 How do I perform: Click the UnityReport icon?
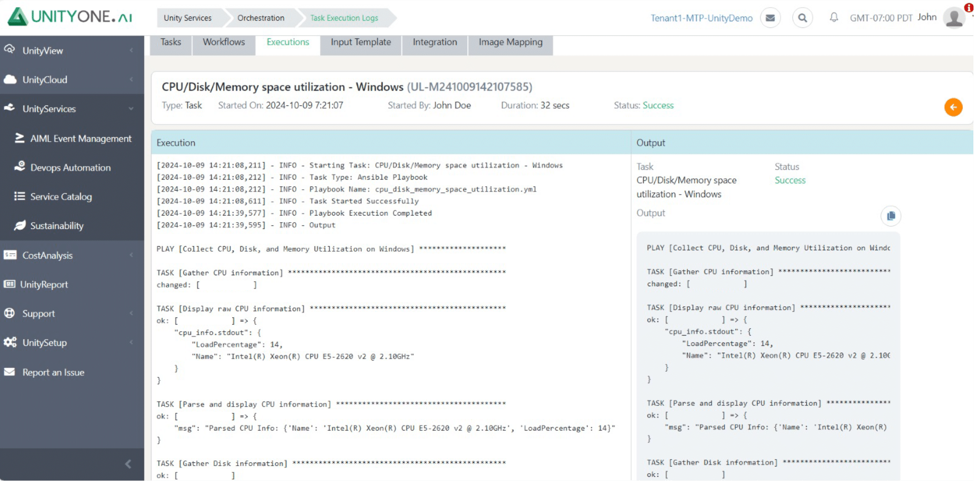[9, 284]
